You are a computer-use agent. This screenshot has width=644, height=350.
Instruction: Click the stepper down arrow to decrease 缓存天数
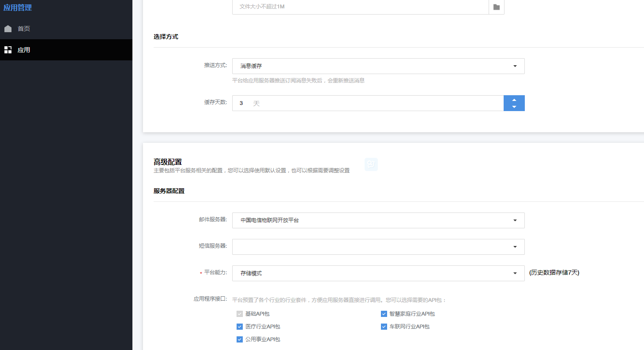tap(514, 106)
